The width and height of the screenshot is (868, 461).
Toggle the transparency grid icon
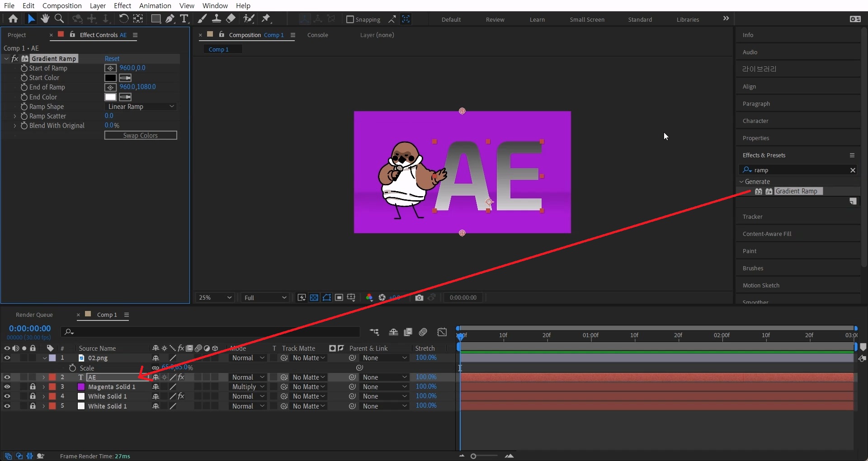314,297
